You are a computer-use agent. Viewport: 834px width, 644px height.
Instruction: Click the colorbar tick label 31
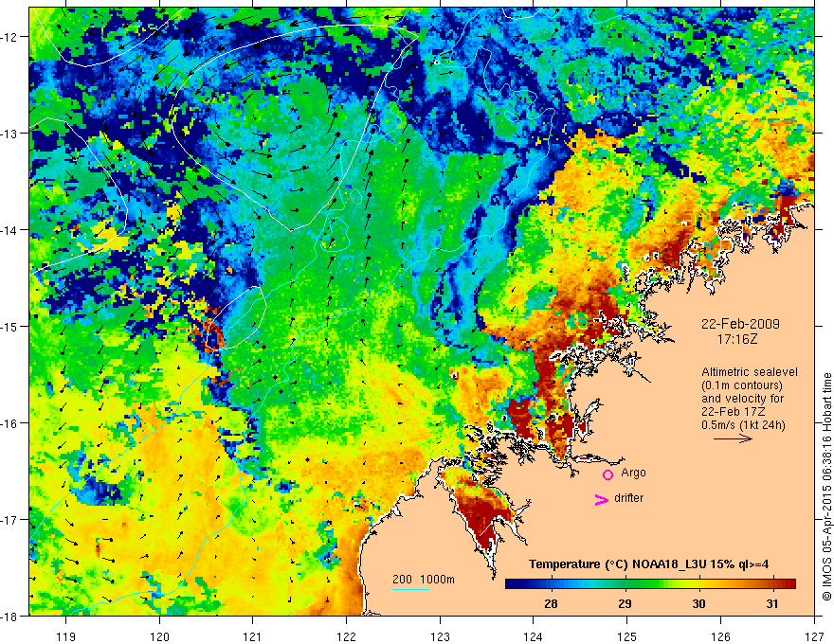tap(772, 603)
